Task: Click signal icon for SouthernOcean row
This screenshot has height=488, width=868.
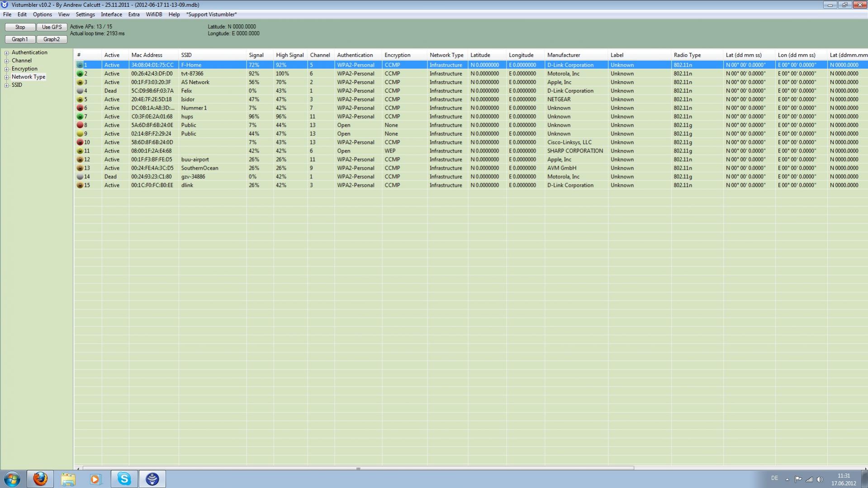Action: [80, 168]
